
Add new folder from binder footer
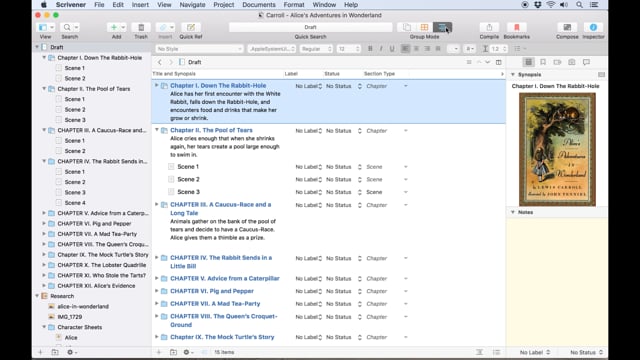click(55, 352)
